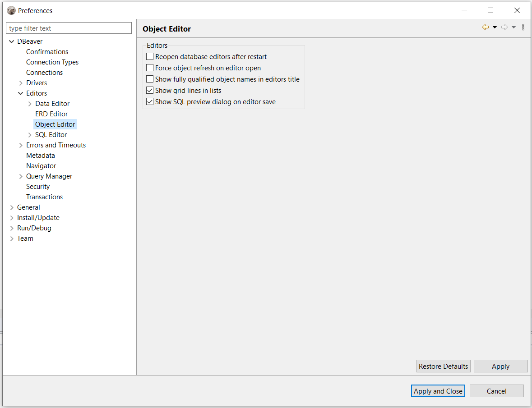Expand the Errors and Timeouts node
The image size is (532, 408).
pyautogui.click(x=20, y=145)
